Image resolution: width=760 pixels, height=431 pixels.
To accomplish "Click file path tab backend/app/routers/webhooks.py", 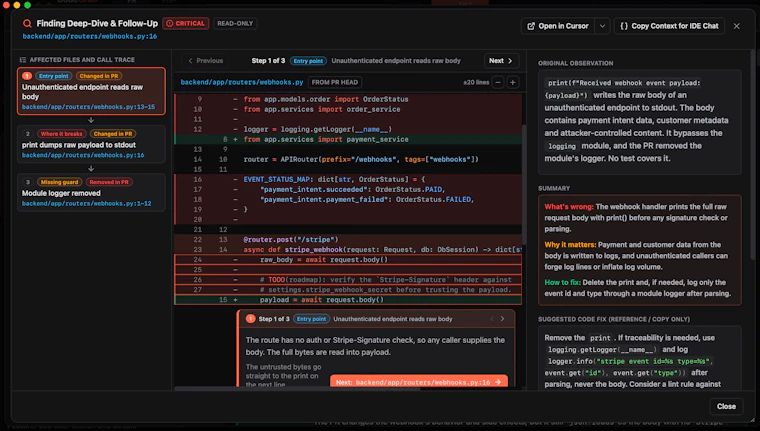I will pos(242,82).
